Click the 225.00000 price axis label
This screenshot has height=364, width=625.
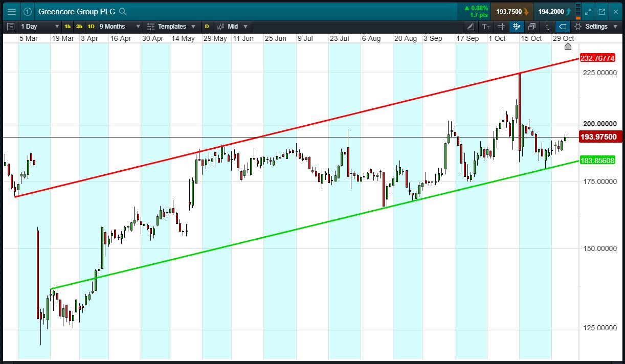point(599,73)
